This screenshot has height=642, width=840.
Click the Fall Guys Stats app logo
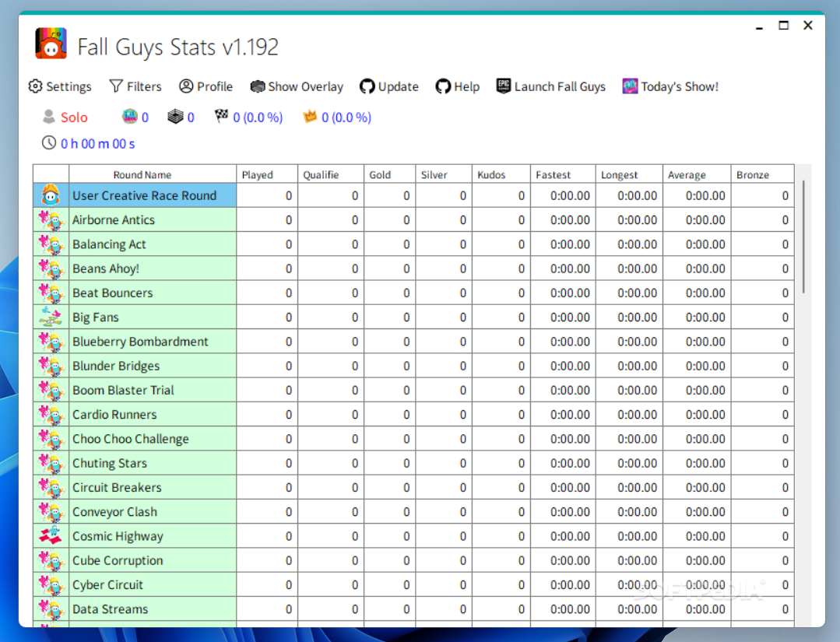[x=51, y=44]
